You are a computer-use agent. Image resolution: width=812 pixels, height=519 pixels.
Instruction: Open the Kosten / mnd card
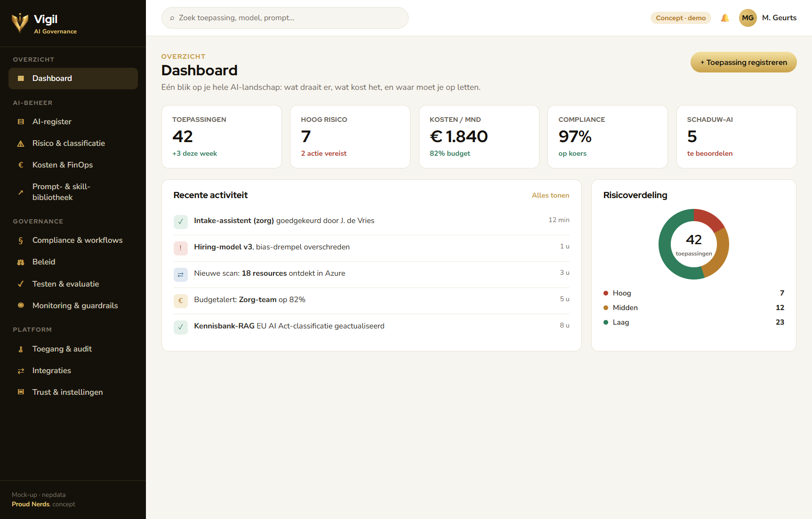[x=479, y=136]
